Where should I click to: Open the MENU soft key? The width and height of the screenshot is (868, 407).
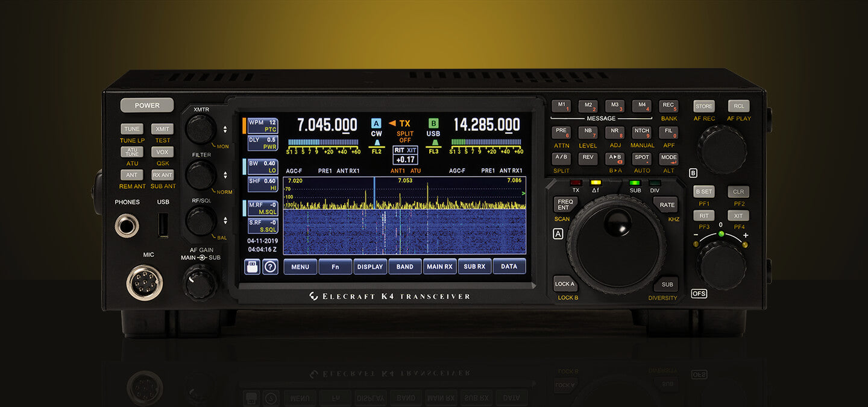tap(300, 266)
